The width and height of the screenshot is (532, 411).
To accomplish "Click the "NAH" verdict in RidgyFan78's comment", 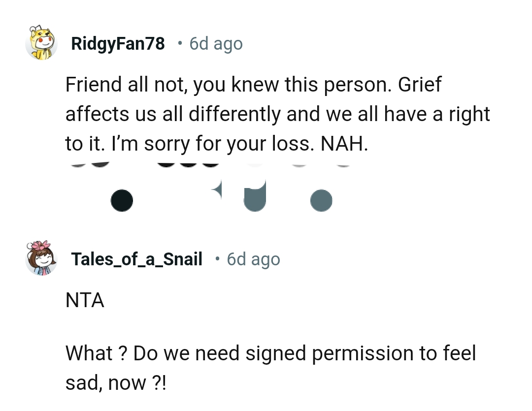I will (344, 143).
